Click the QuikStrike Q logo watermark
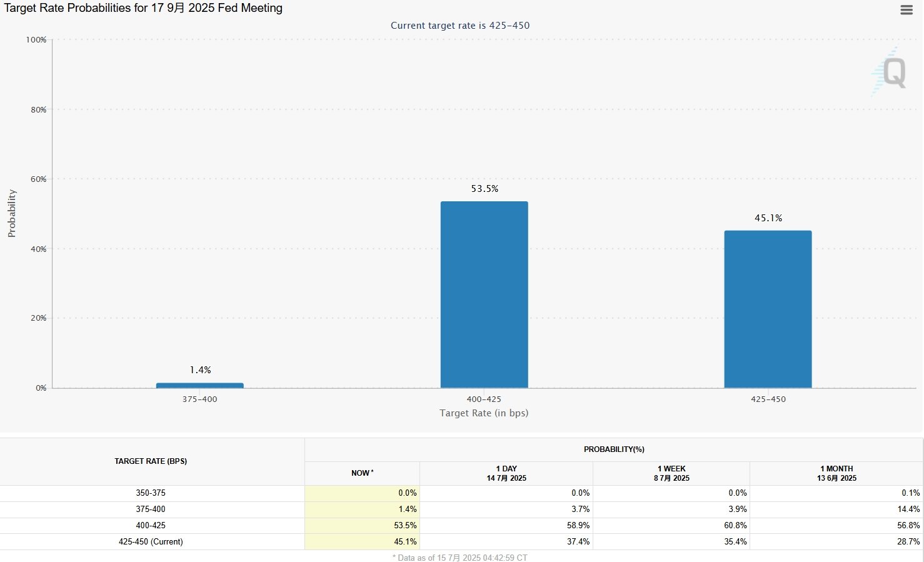This screenshot has width=924, height=562. (x=888, y=72)
